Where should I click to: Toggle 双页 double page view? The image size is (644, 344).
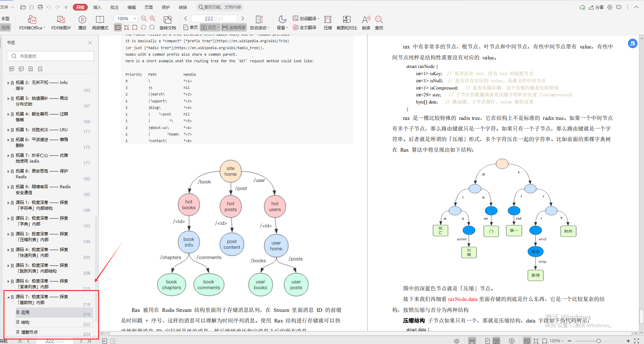(x=210, y=27)
